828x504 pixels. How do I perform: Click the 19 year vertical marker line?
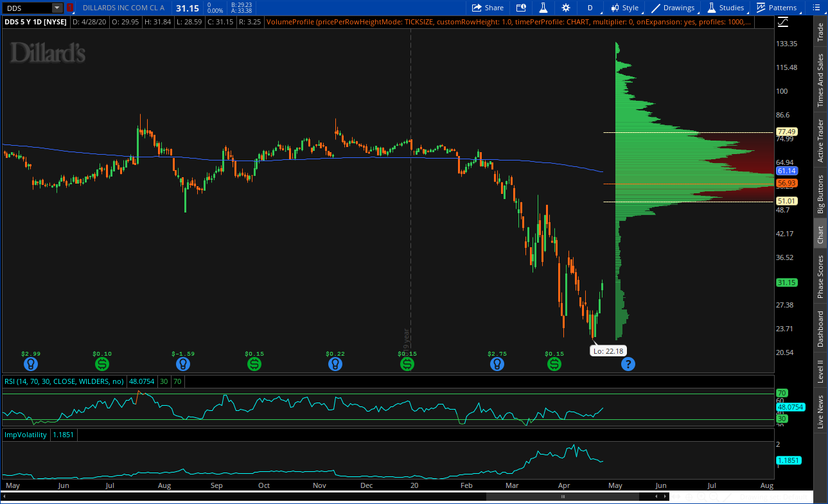[410, 193]
